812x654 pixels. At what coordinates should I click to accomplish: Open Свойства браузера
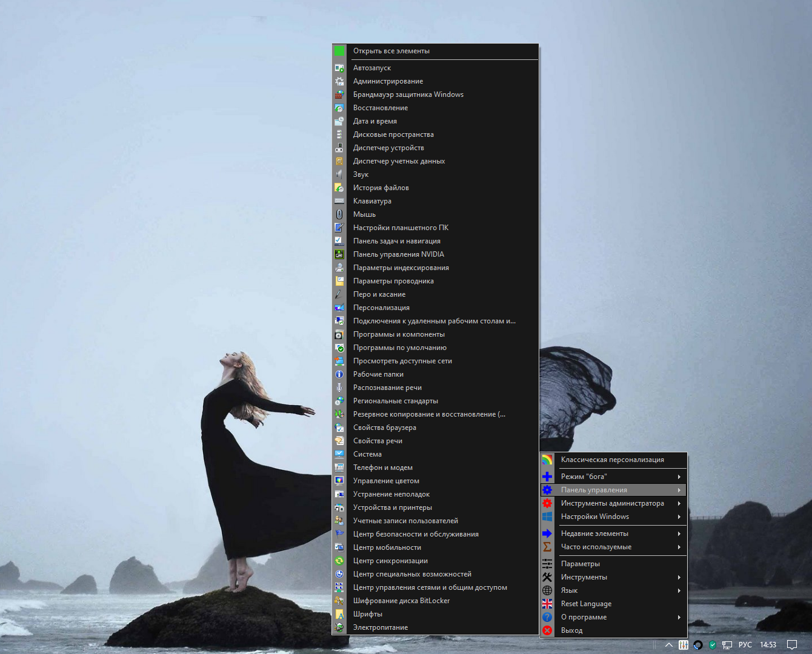coord(435,428)
